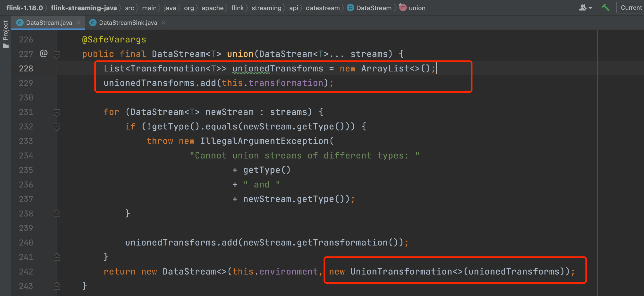Collapse the if block fold on line 232

pyautogui.click(x=57, y=127)
